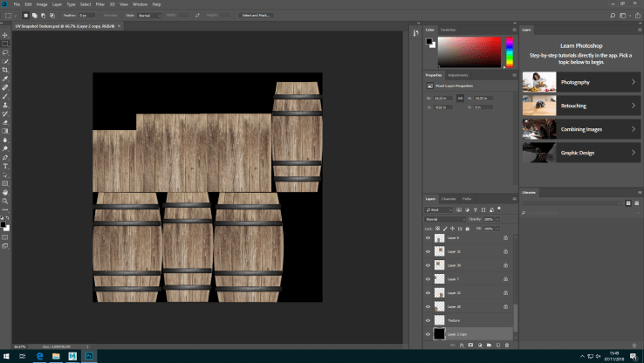644x363 pixels.
Task: Click inside the red color picker field
Action: 469,52
